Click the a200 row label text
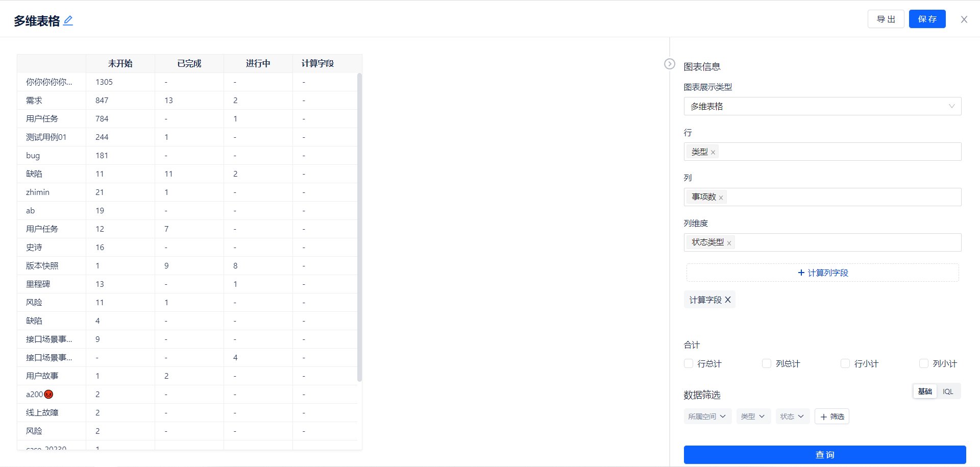 pos(35,394)
